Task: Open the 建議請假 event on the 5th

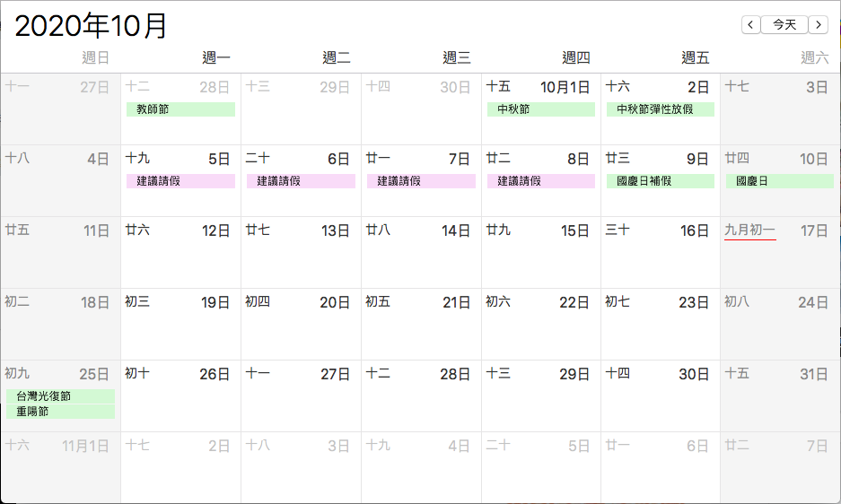Action: (x=180, y=181)
